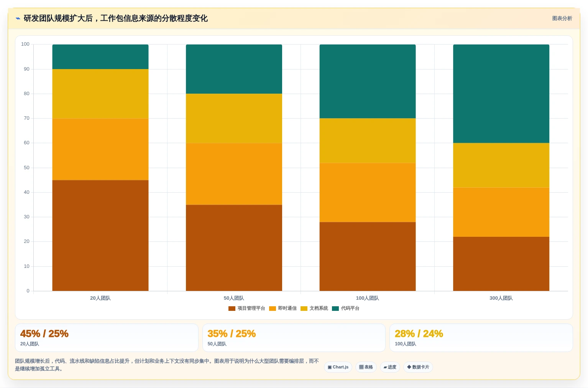
Task: Toggle the 即时通信 legend swatch
Action: point(273,309)
